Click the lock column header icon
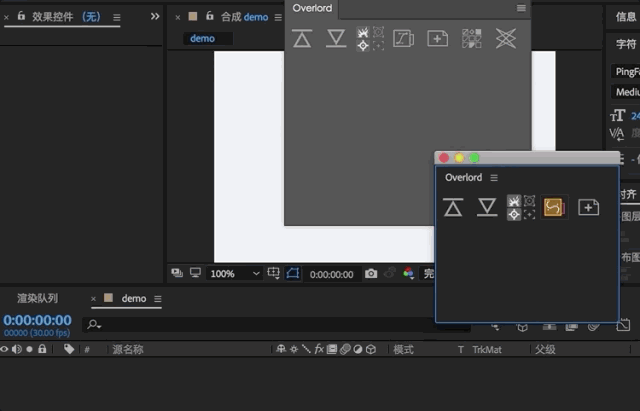640x411 pixels. [x=42, y=349]
